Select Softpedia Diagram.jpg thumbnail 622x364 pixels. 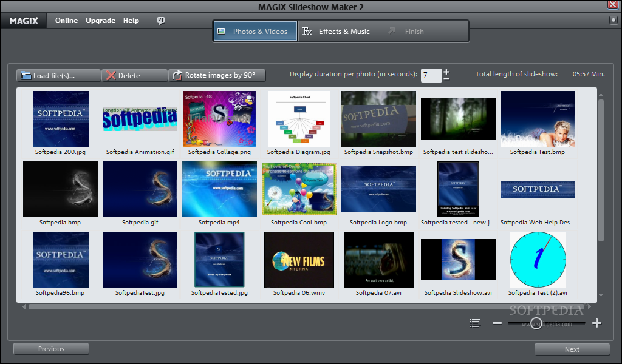click(x=299, y=119)
